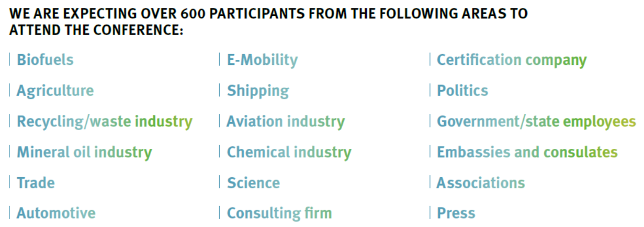Click the Biofuels list item

(45, 60)
